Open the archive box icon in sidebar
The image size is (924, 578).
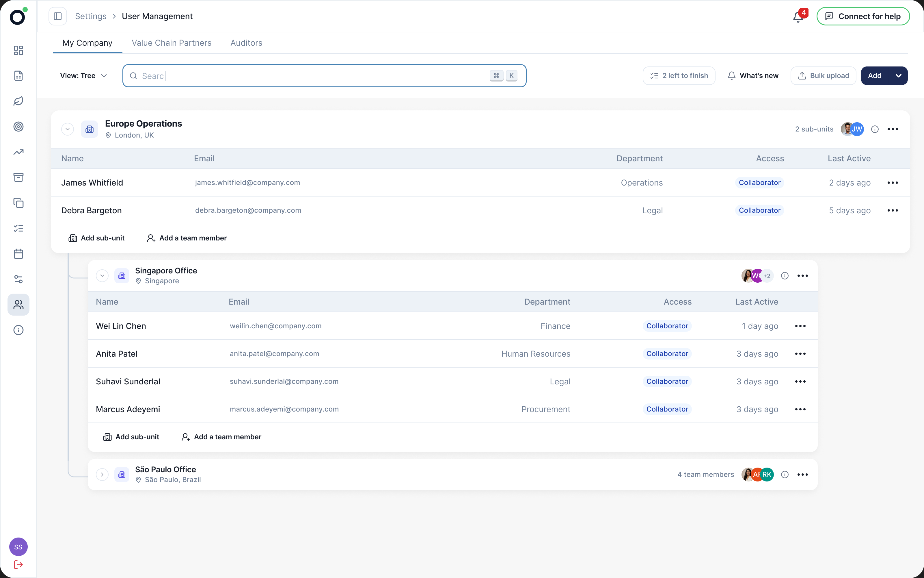coord(18,177)
